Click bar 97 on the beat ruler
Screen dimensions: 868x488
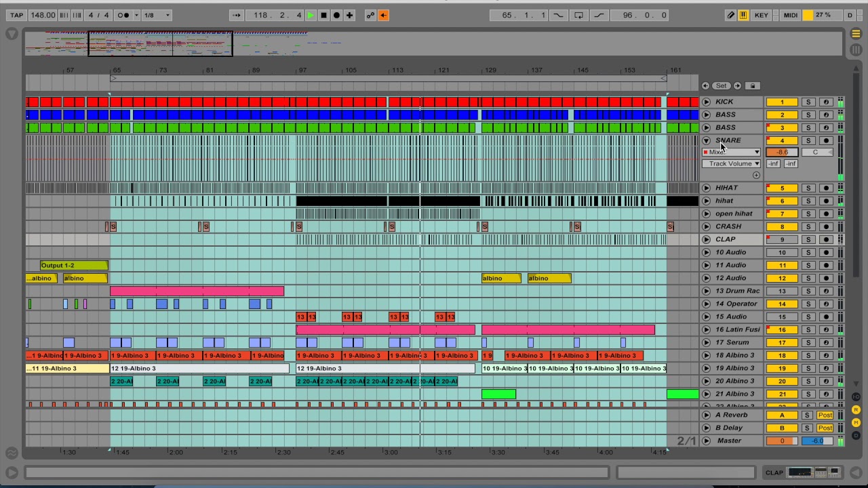click(x=302, y=70)
